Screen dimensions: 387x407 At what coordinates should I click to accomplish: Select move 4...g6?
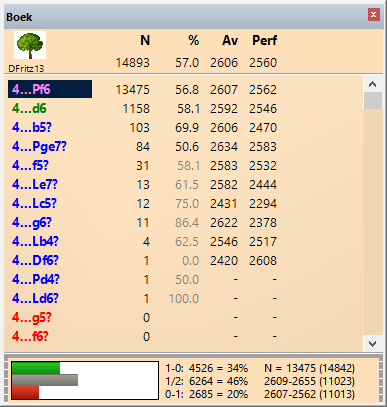(32, 223)
